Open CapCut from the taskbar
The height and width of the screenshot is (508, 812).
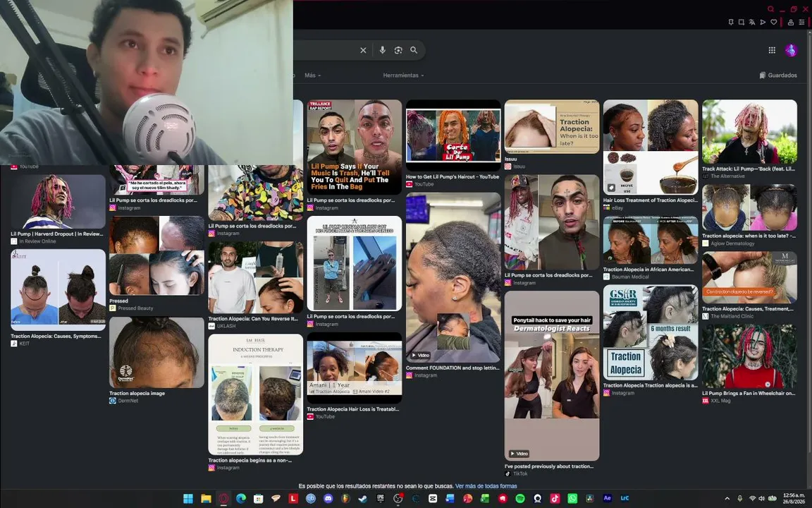[433, 499]
